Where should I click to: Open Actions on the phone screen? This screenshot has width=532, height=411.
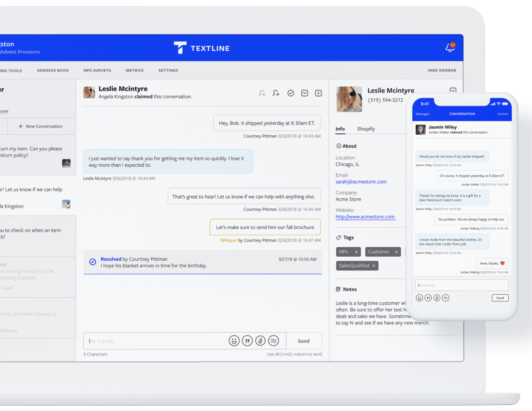[x=503, y=114]
